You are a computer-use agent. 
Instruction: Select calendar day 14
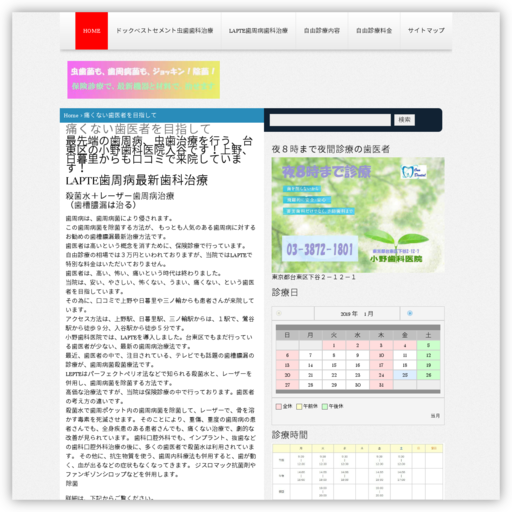310,365
